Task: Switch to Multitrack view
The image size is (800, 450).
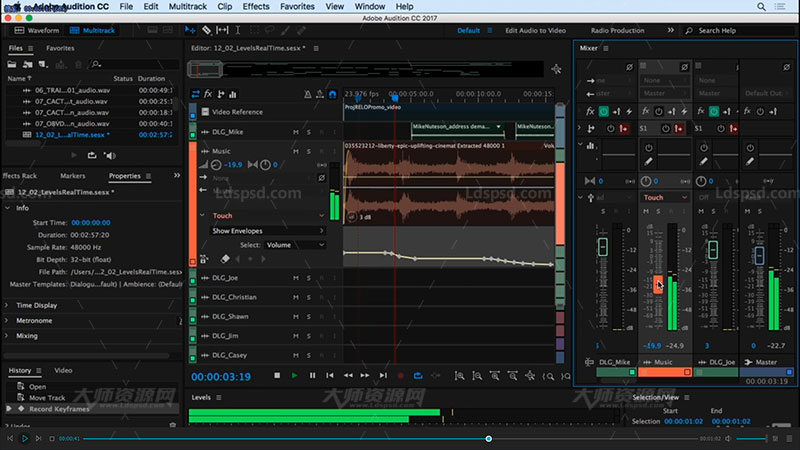Action: (92, 31)
